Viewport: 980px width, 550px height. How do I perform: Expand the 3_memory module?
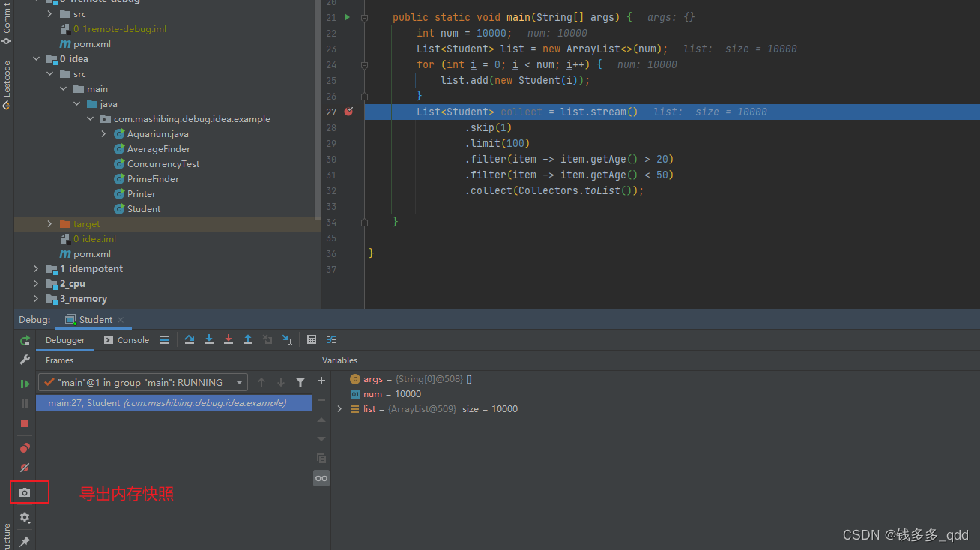36,299
